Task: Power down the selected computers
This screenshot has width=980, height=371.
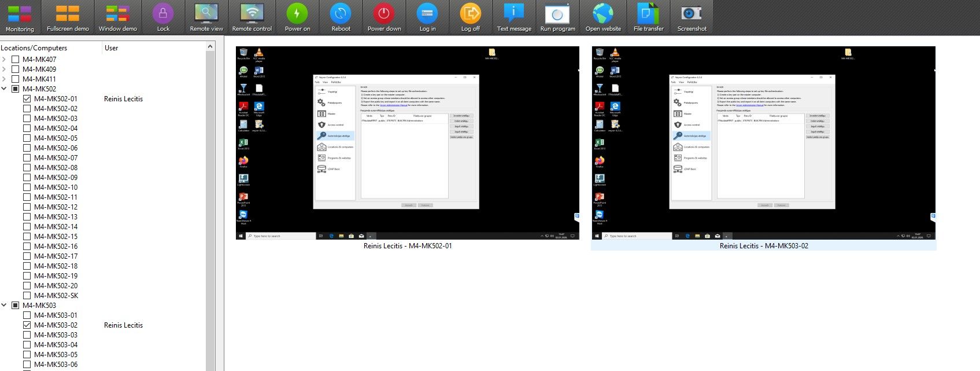Action: [x=384, y=17]
